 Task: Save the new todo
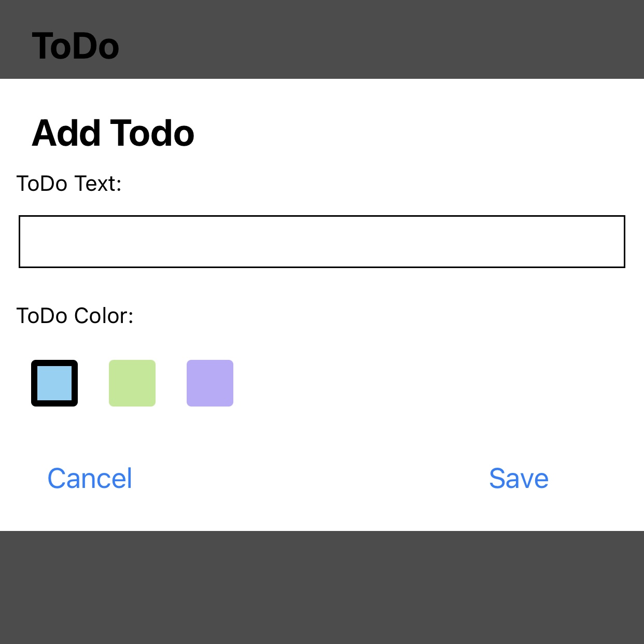pyautogui.click(x=519, y=478)
